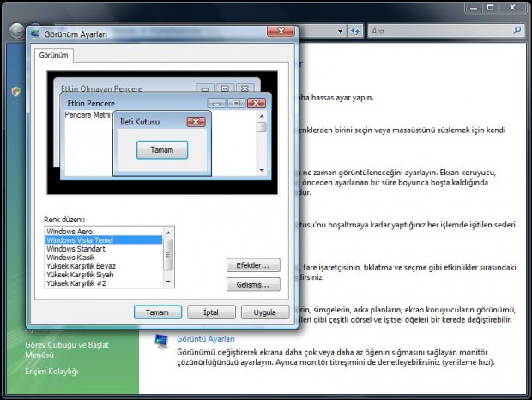Select Yüksek Karşıtlık Beyaz scheme
Screen dimensions: 532x400
point(82,265)
